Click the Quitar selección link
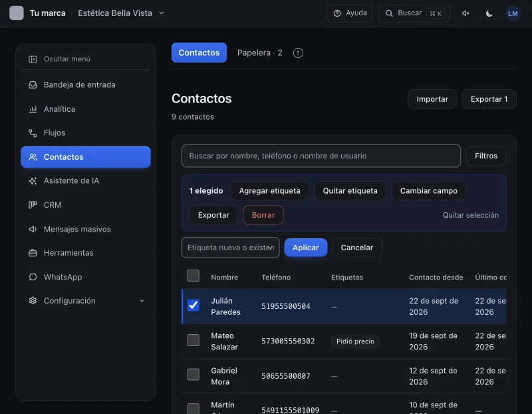Screen dimensions: 532x414 click(x=471, y=215)
